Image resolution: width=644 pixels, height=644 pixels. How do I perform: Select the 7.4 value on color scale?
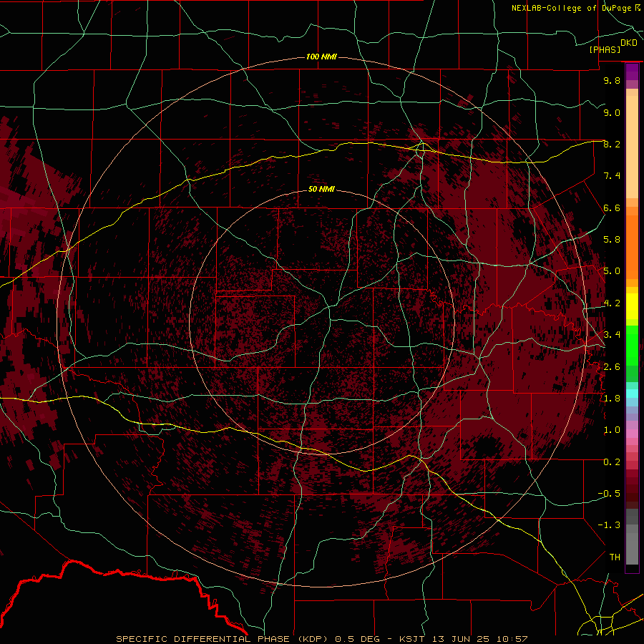[612, 176]
